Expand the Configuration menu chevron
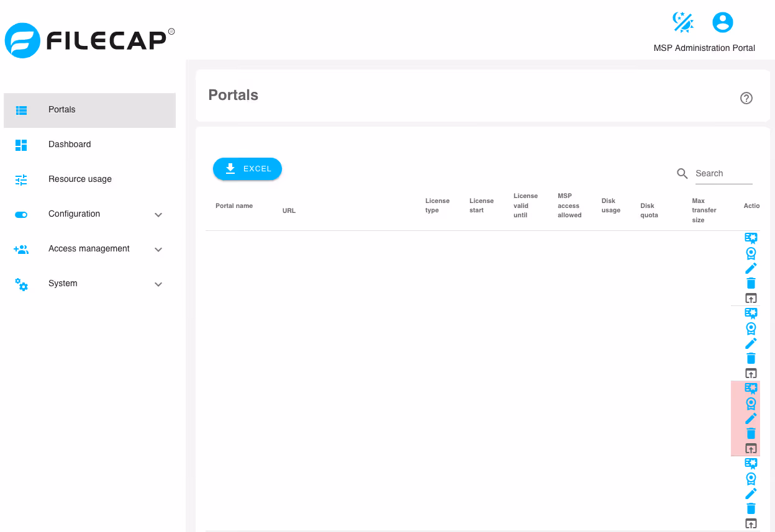Viewport: 775px width, 532px height. 158,215
